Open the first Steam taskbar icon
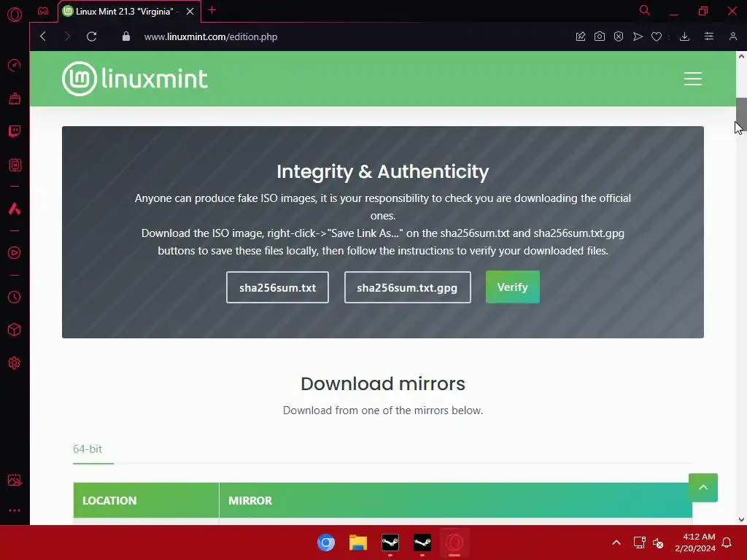Viewport: 747px width, 560px height. point(390,542)
